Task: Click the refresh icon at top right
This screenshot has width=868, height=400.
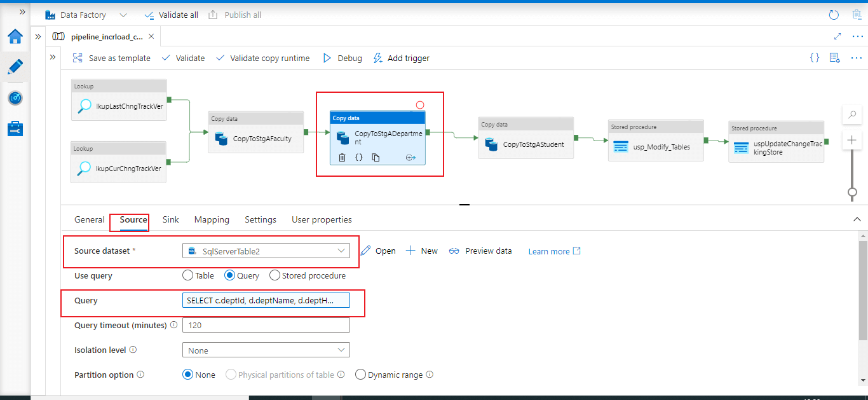Action: point(834,15)
